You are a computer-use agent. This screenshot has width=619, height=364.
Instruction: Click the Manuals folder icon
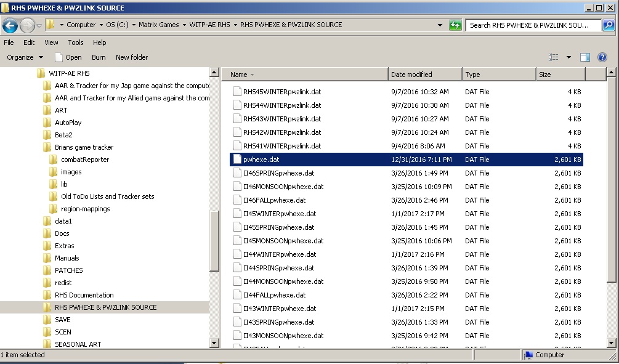tap(47, 258)
